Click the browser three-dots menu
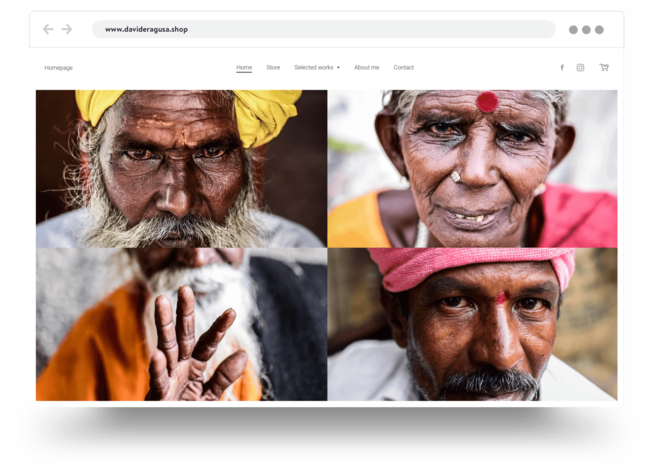Screen dimensions: 654x468 [x=586, y=30]
